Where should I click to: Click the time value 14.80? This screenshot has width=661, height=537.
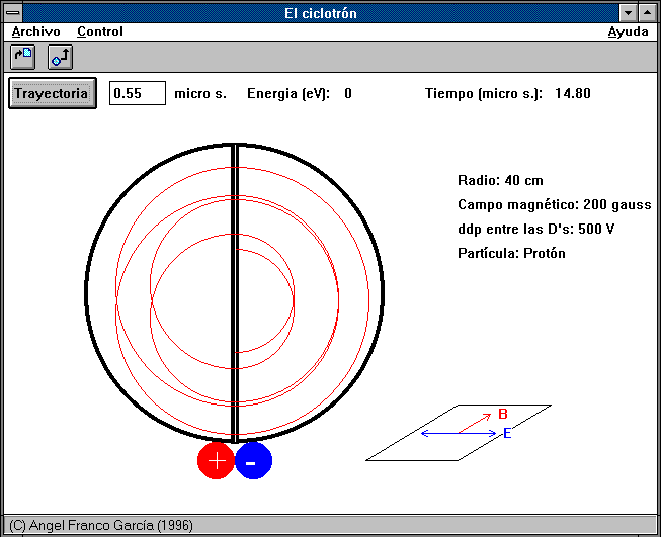click(572, 93)
